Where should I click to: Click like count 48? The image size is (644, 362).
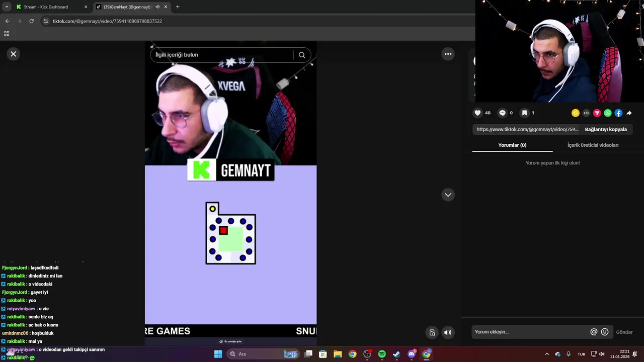point(488,113)
